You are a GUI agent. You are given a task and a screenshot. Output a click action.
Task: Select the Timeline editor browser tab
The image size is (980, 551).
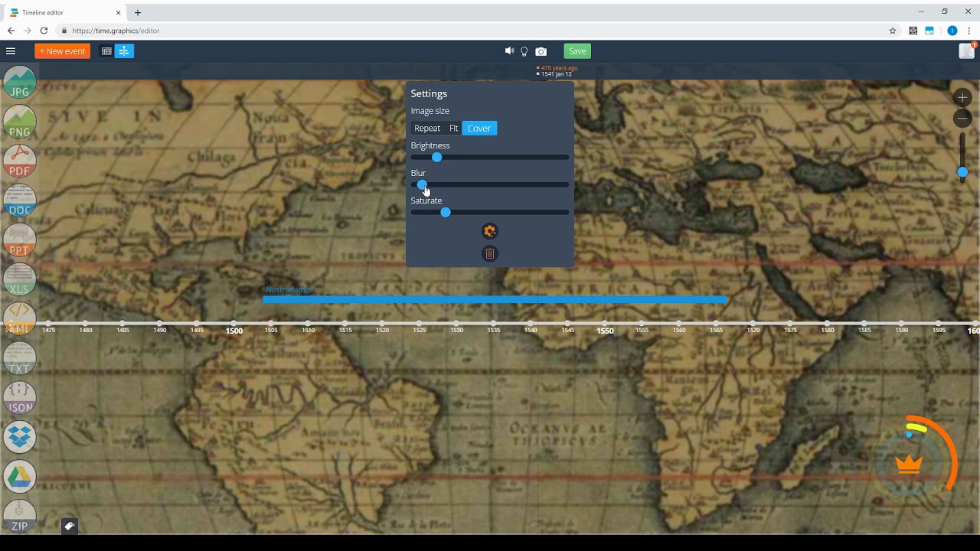64,12
